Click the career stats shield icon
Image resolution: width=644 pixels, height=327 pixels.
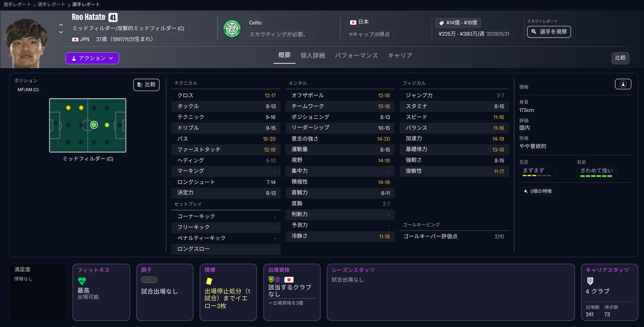coord(590,281)
